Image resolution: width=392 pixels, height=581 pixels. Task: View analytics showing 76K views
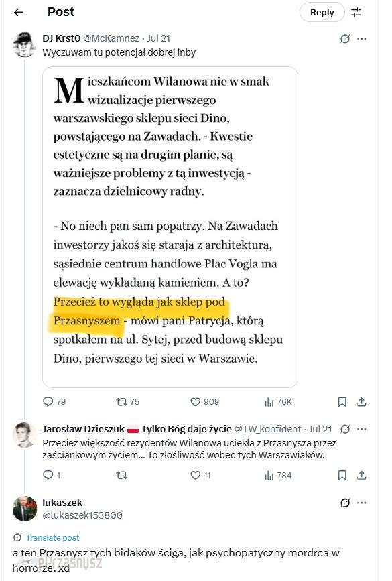coord(278,401)
